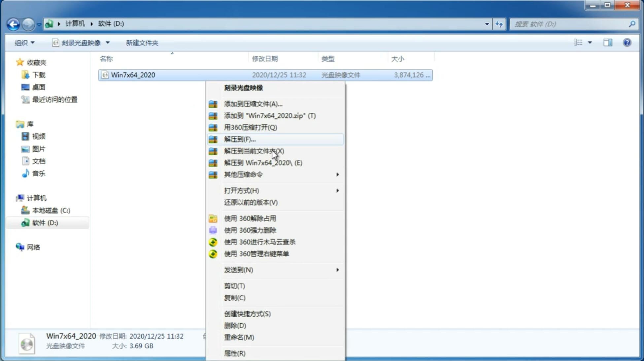Viewport: 644px width, 361px height.
Task: Click 使用360强力删除 icon
Action: pyautogui.click(x=212, y=230)
